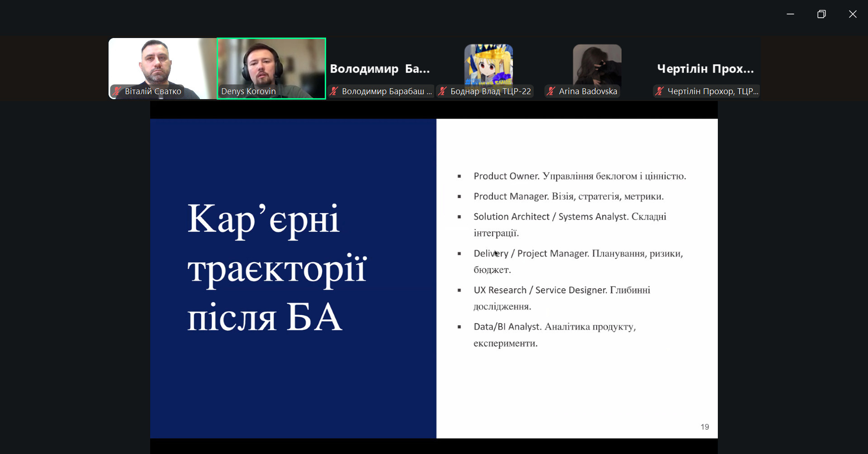The width and height of the screenshot is (868, 454).
Task: Open Arina Badovska's profile picture tile
Action: [x=597, y=63]
